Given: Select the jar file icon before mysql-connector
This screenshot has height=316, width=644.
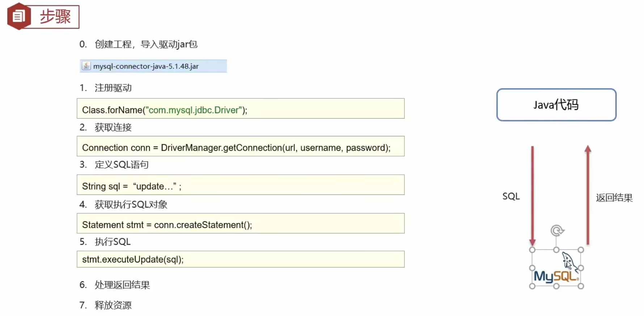Looking at the screenshot, I should tap(86, 66).
